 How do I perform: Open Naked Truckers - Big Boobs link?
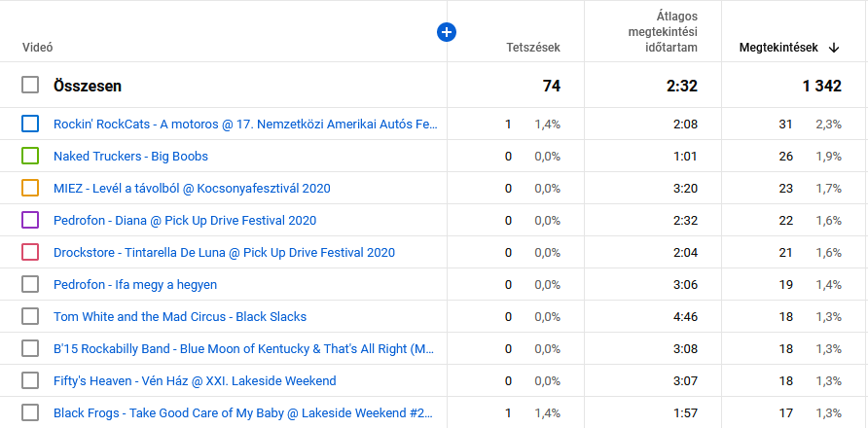click(130, 157)
